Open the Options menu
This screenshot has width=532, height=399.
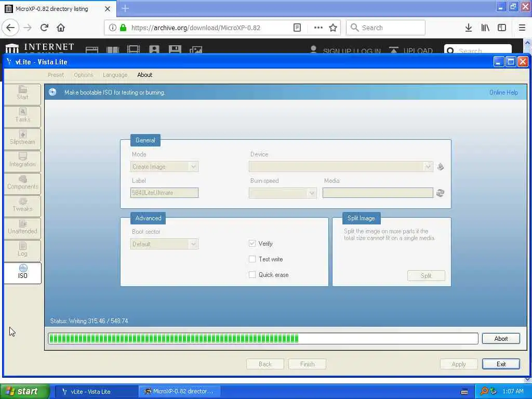pos(84,75)
